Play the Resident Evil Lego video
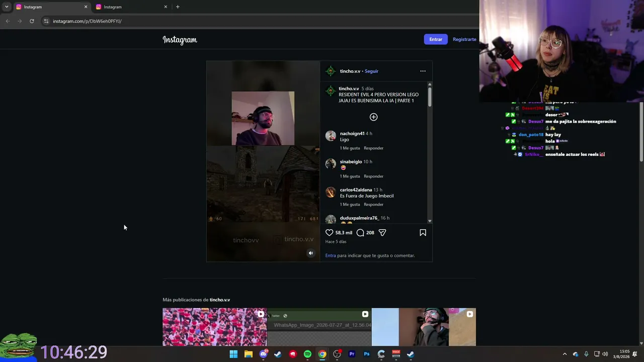The width and height of the screenshot is (644, 362). (263, 161)
